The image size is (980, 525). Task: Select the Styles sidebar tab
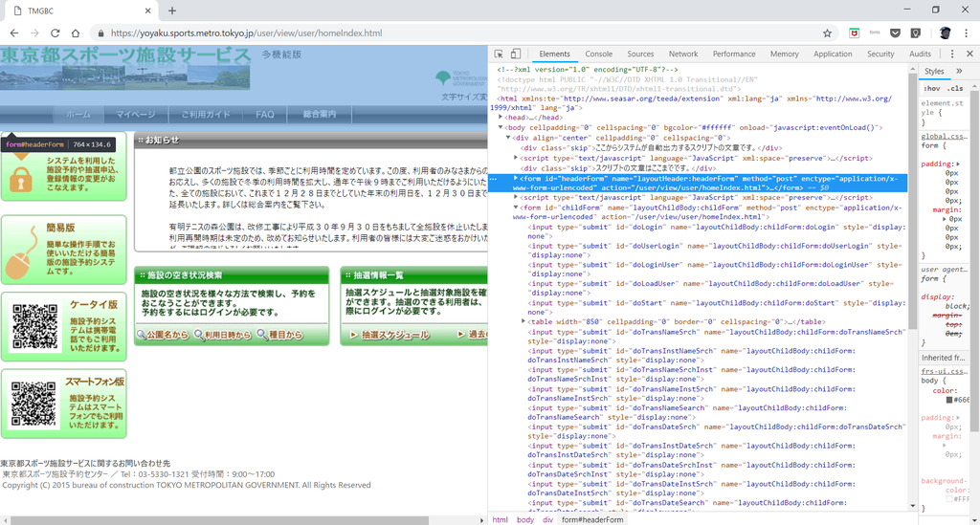(934, 71)
